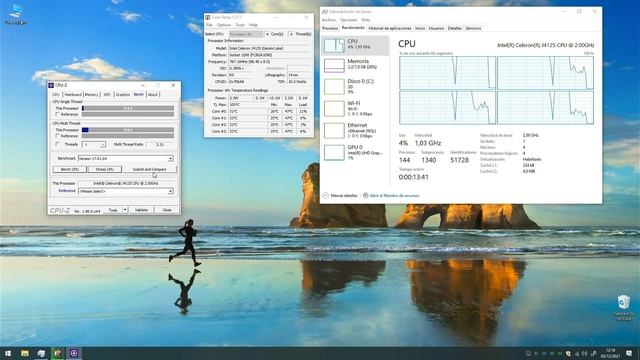Viewport: 640px width, 360px height.
Task: Open the Abrir el Monitor de recursos link
Action: pos(394,196)
